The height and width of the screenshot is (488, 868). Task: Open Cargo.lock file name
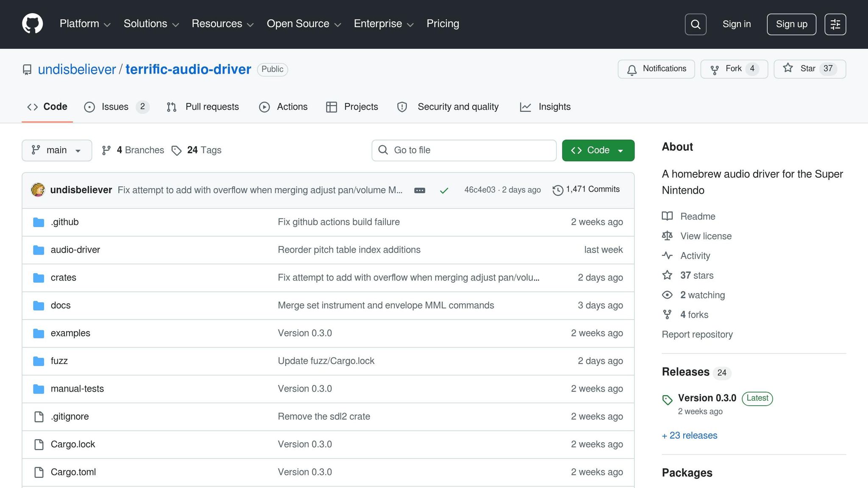point(73,444)
